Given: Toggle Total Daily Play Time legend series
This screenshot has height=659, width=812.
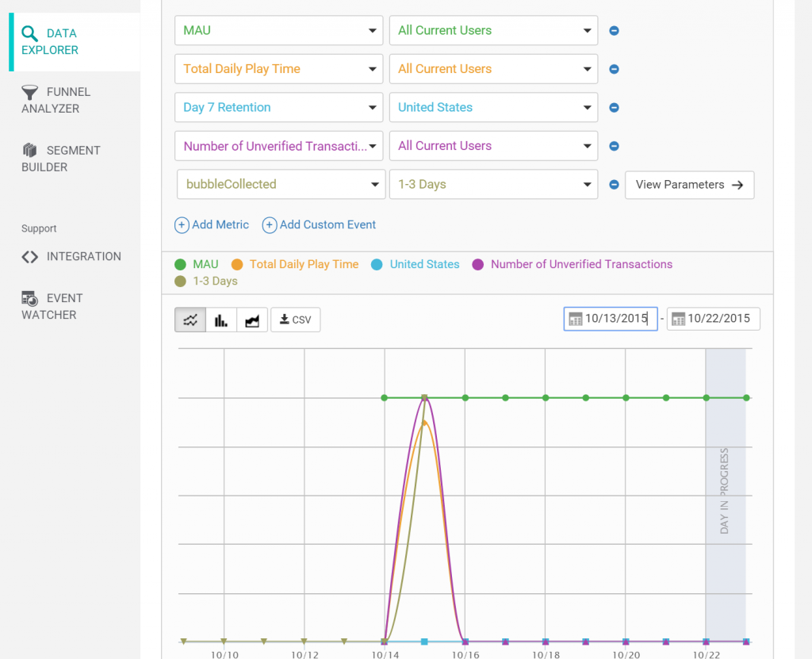Looking at the screenshot, I should click(295, 264).
